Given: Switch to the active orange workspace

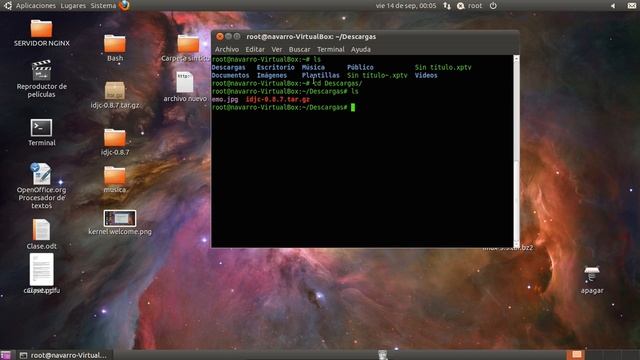Looking at the screenshot, I should [576, 355].
